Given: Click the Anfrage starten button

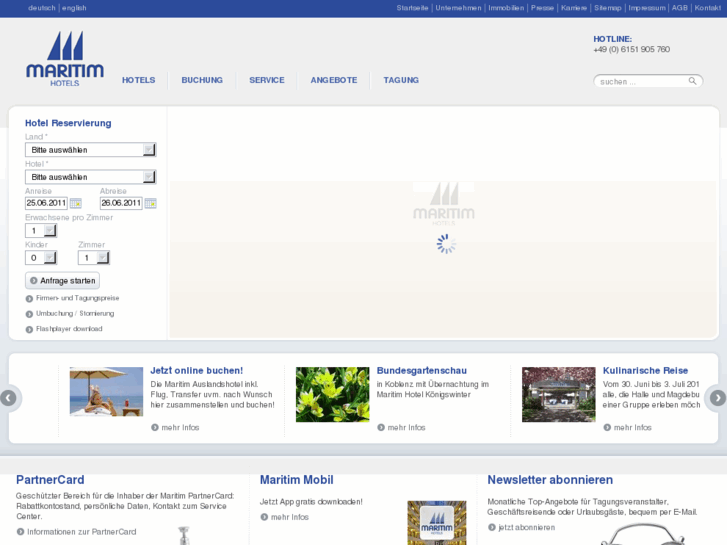Looking at the screenshot, I should (x=62, y=281).
